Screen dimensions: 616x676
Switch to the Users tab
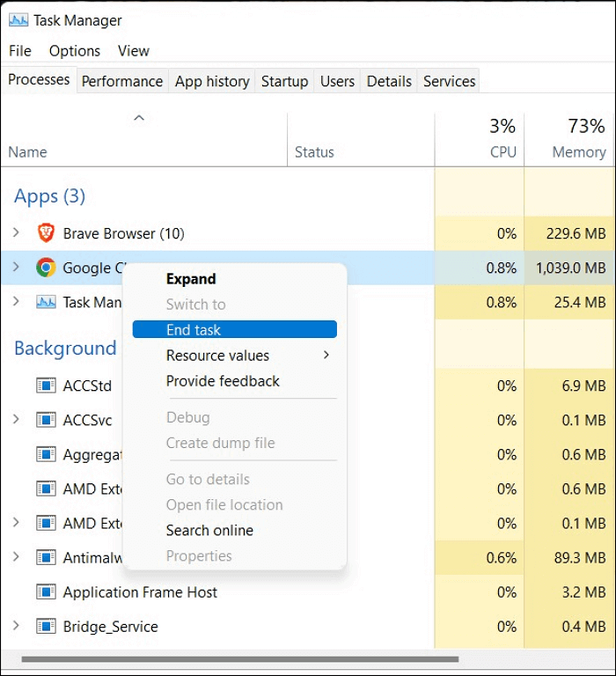pyautogui.click(x=338, y=81)
